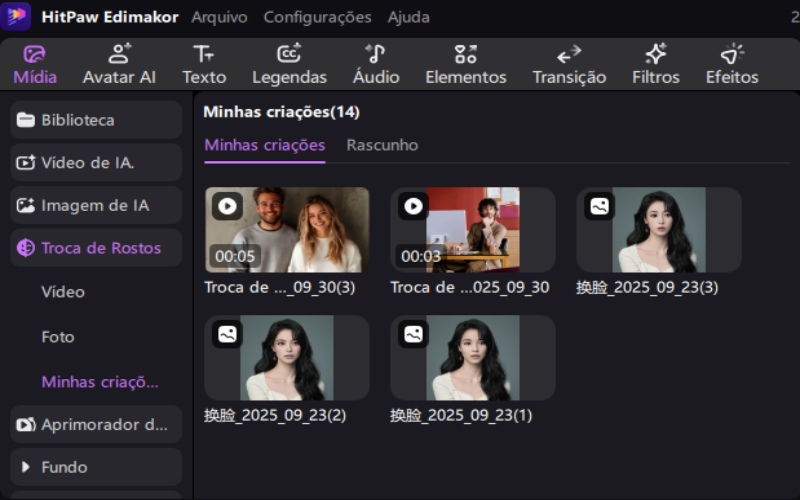The image size is (800, 500).
Task: Click file name 换脸_2025_09_23(3)
Action: tap(647, 287)
